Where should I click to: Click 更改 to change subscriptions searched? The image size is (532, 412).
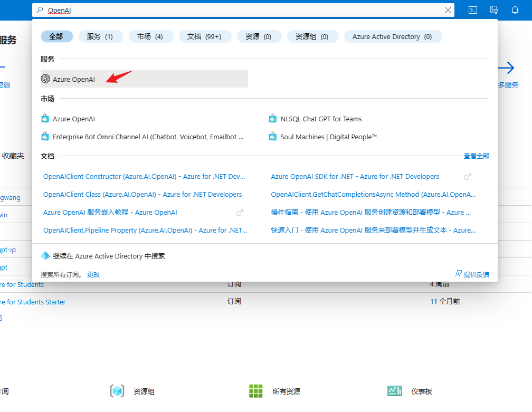(93, 275)
